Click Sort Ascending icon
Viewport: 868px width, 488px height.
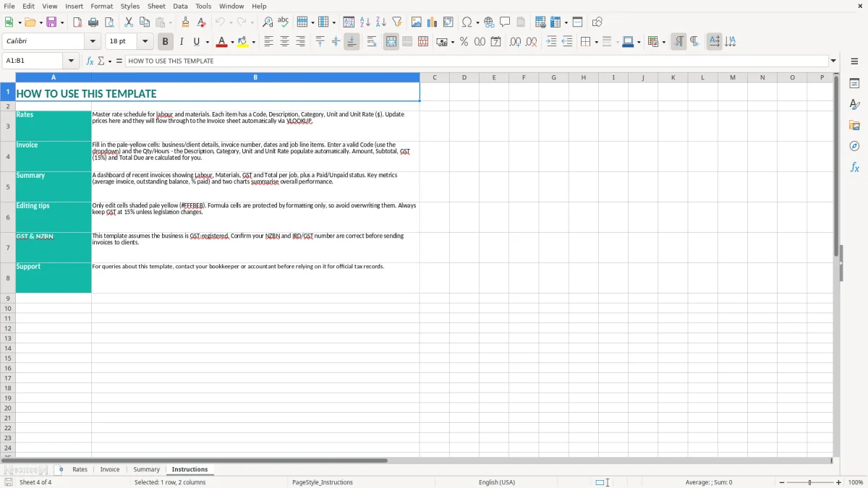point(365,22)
